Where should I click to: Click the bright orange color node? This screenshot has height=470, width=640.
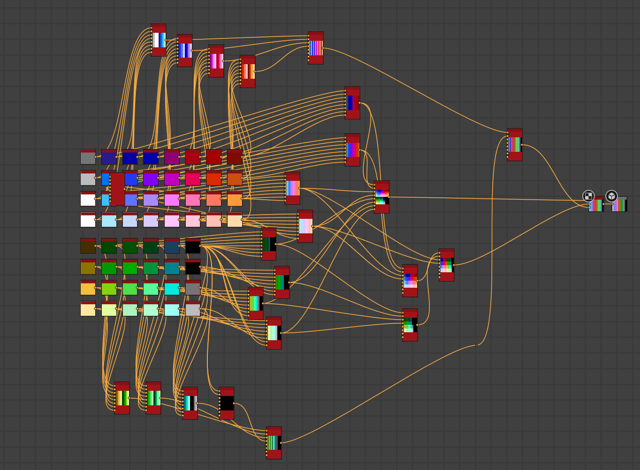coord(235,200)
